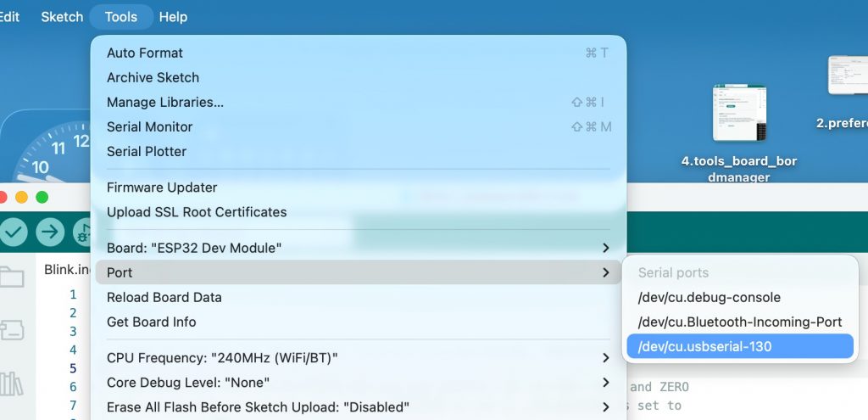Screen dimensions: 868x420
Task: Open the Library Manager books icon
Action: (x=12, y=384)
